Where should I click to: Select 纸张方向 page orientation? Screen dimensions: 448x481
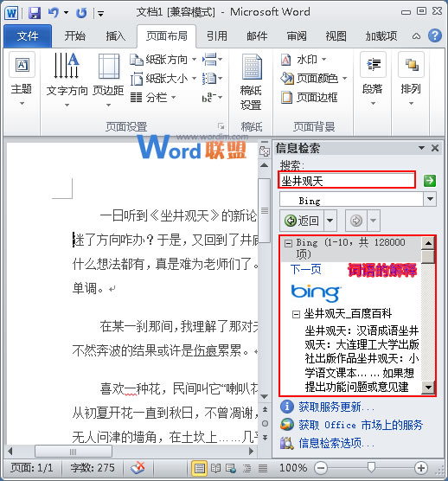click(163, 60)
